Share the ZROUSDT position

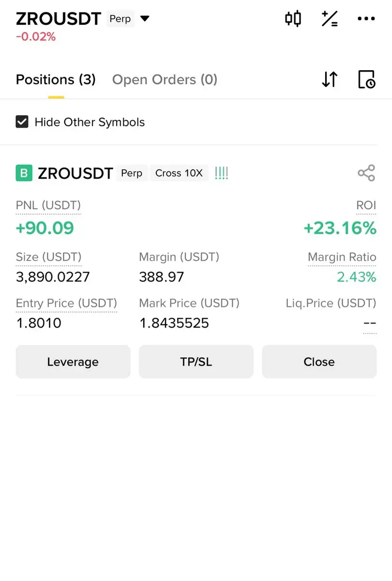pyautogui.click(x=366, y=173)
